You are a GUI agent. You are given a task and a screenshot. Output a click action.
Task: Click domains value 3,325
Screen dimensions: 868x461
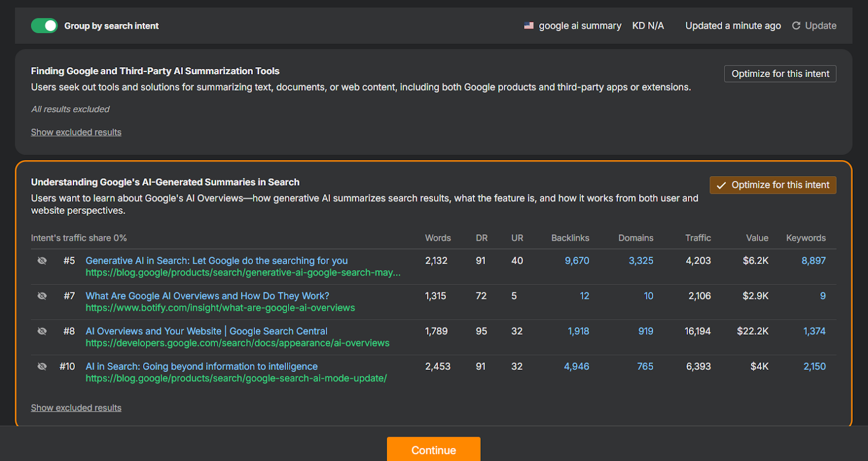641,261
